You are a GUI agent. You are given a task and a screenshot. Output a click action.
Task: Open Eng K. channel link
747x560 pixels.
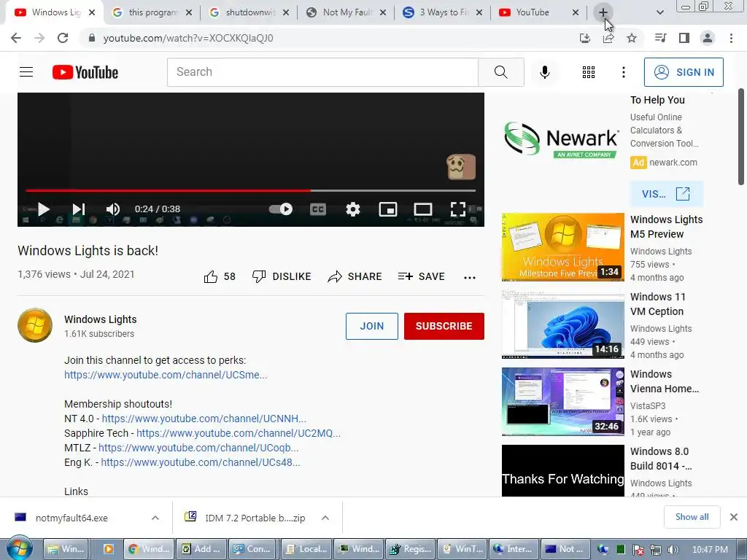pos(201,462)
